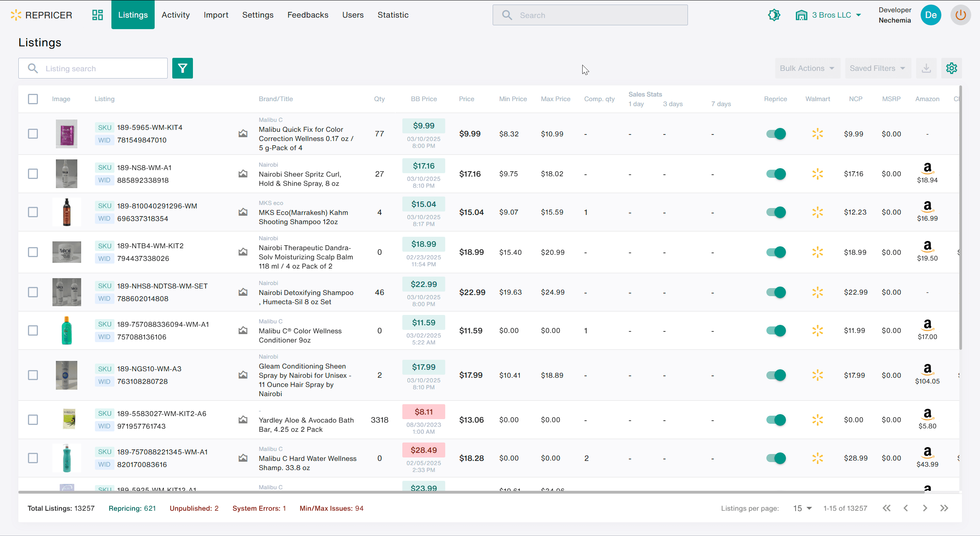Click Walmart spark for Gleam Conditioning row
Image resolution: width=980 pixels, height=536 pixels.
(x=818, y=375)
